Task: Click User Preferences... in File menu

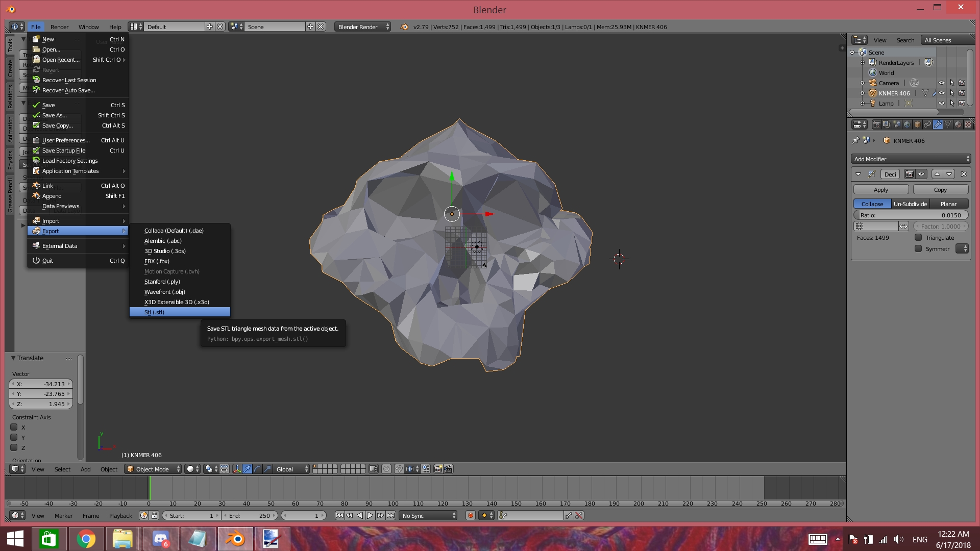Action: pos(78,140)
